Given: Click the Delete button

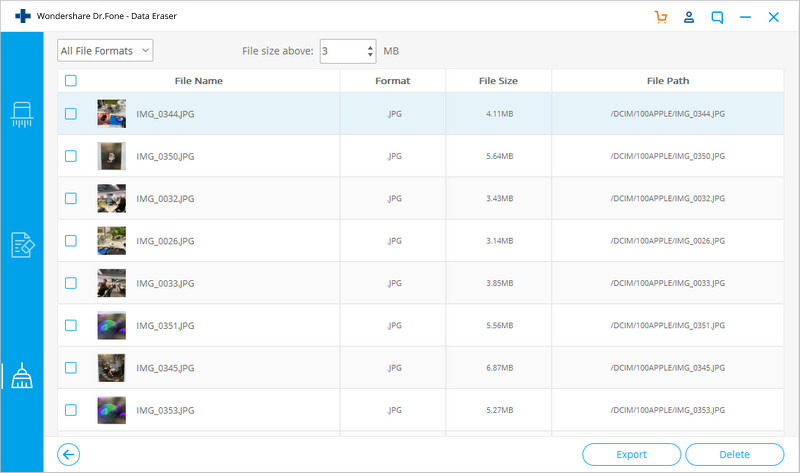Looking at the screenshot, I should coord(734,454).
